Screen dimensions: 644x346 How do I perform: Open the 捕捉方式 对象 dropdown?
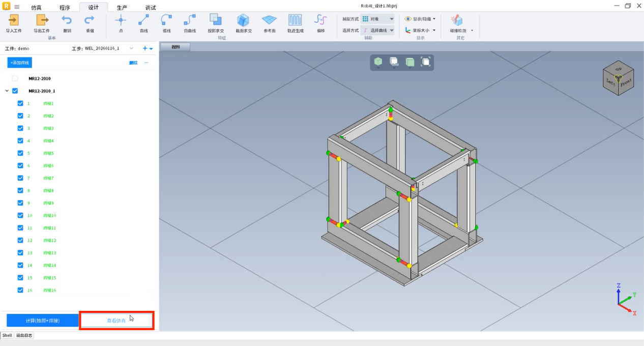coord(377,19)
